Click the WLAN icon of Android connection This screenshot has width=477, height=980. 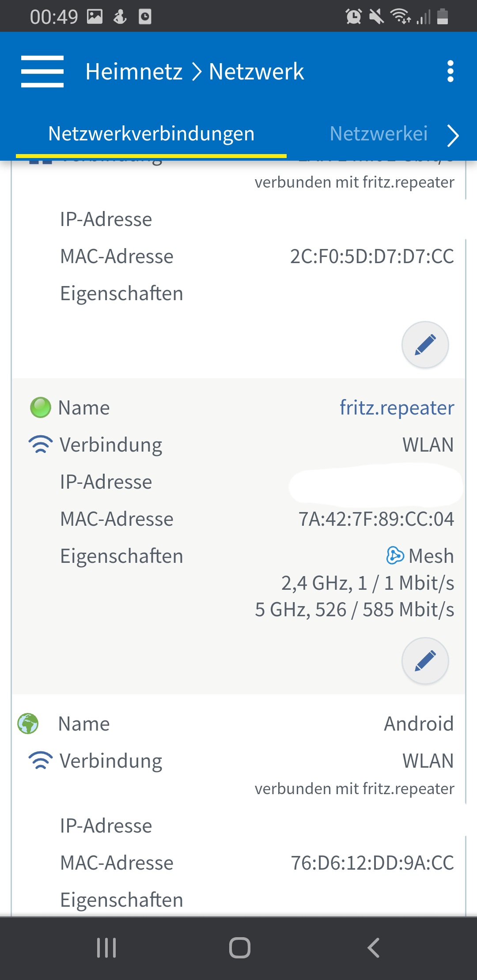(x=41, y=761)
